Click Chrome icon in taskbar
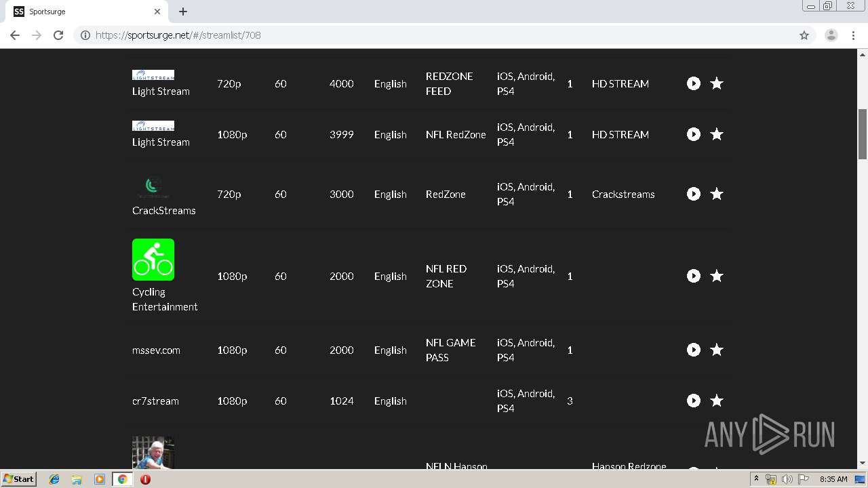 pos(123,479)
